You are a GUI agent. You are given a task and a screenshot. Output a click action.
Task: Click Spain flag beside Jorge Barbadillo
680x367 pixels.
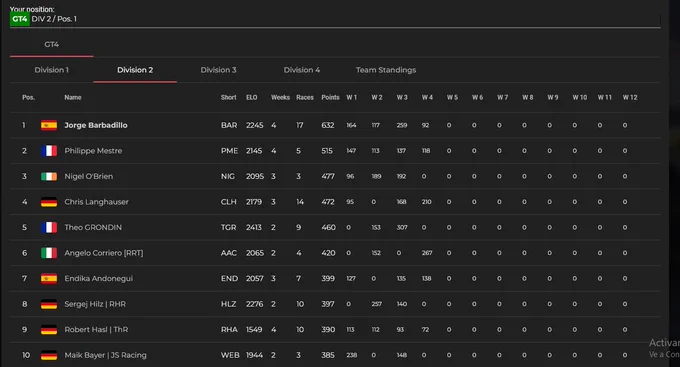coord(49,125)
